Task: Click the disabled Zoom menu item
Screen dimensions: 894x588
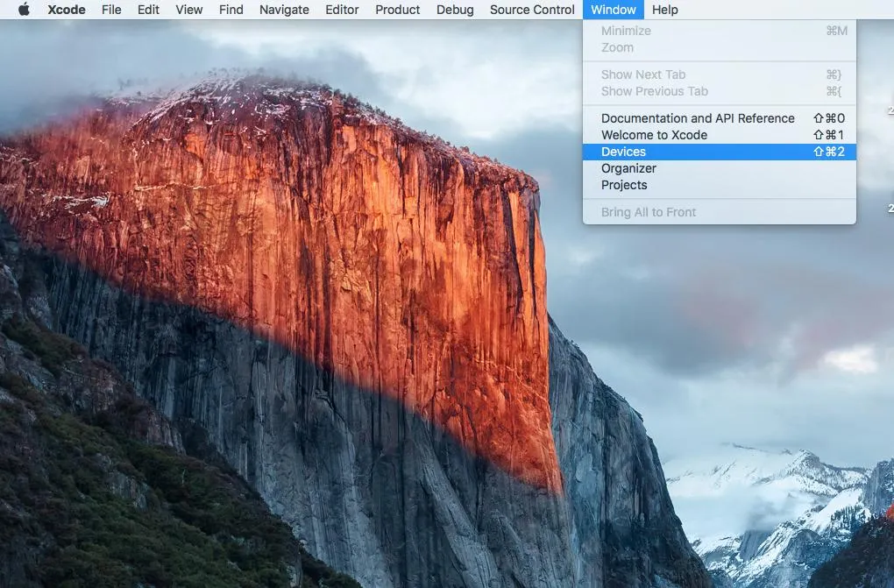Action: pyautogui.click(x=719, y=47)
